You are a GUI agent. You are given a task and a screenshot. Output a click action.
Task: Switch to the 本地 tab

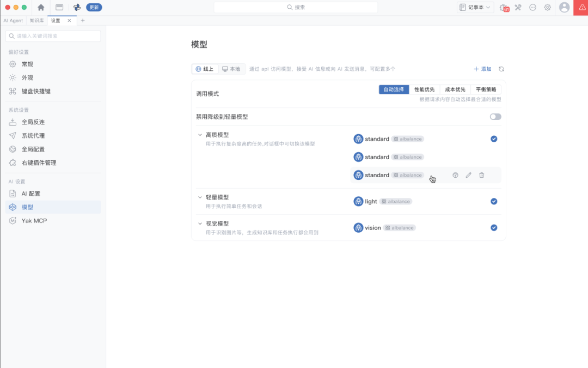pyautogui.click(x=231, y=69)
